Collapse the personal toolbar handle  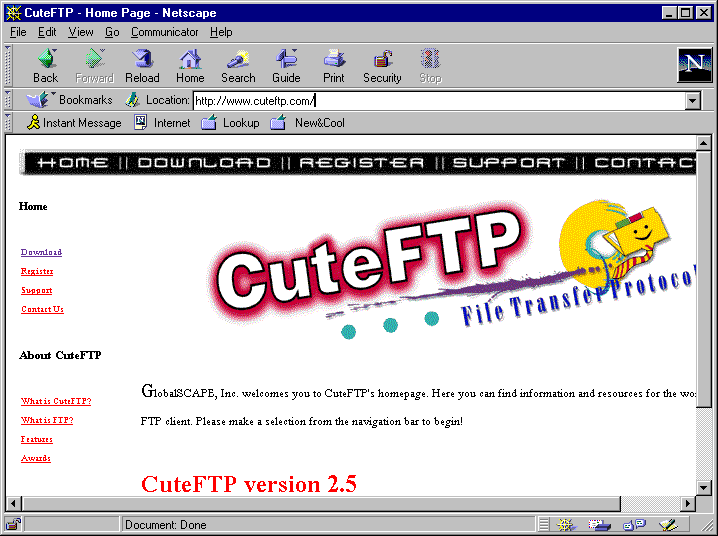tap(8, 123)
